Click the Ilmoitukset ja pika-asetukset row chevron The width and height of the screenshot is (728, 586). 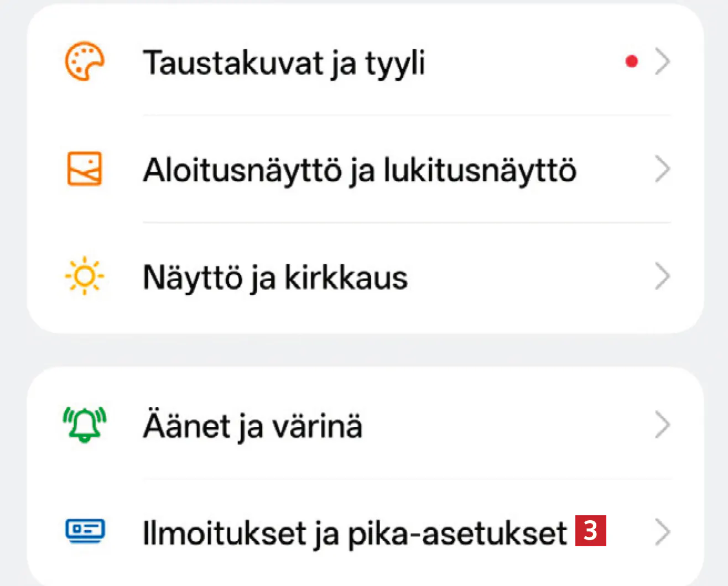(662, 532)
